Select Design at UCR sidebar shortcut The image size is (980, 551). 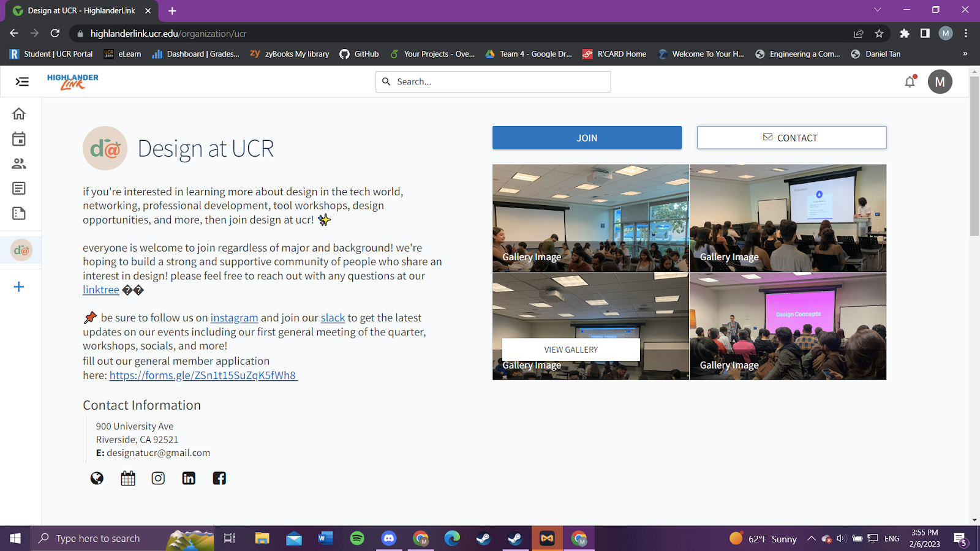(x=21, y=250)
